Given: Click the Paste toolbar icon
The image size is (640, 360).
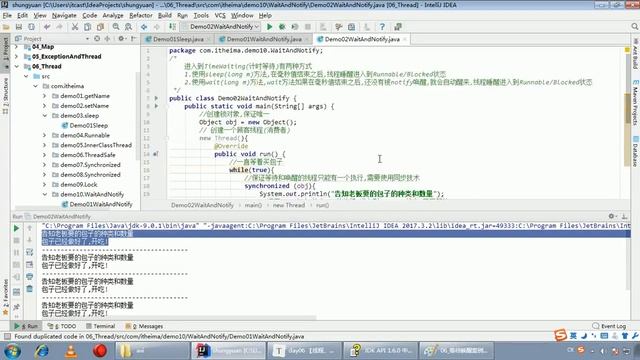Looking at the screenshot, I should (100, 27).
